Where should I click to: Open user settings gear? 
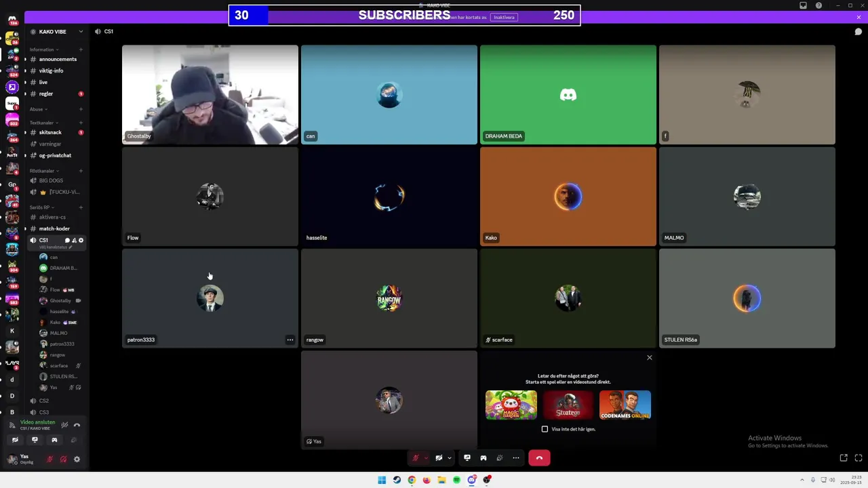point(77,460)
